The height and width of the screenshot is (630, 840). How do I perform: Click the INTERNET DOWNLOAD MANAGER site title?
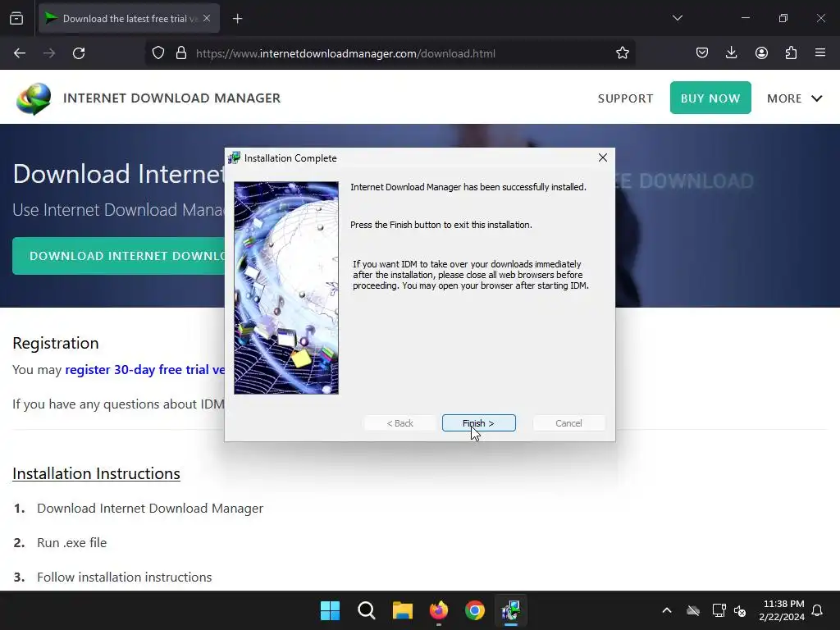172,98
